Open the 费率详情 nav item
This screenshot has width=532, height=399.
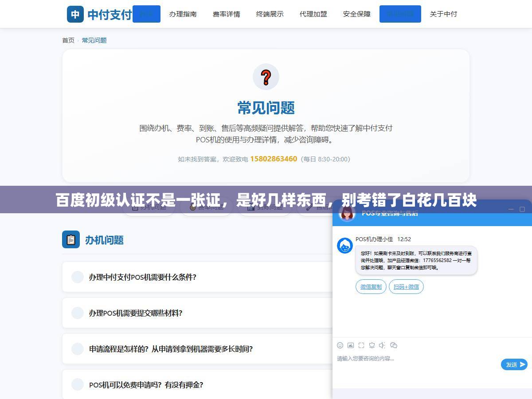click(226, 14)
